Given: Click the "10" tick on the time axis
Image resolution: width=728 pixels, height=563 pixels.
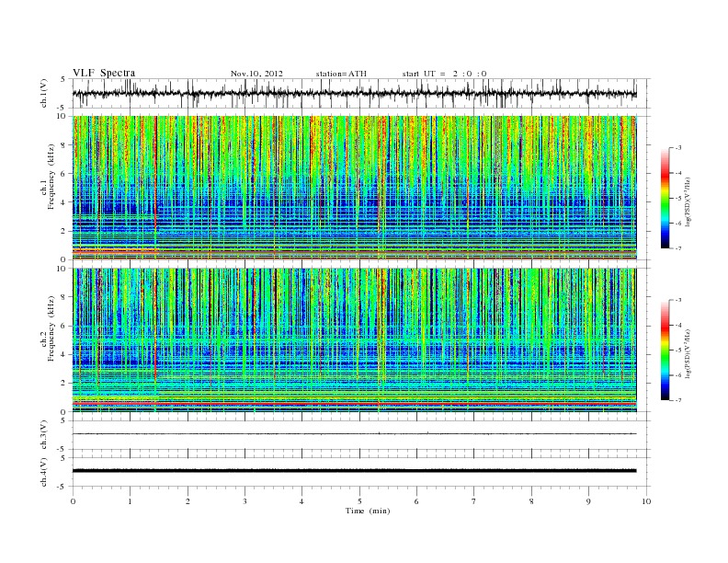Looking at the screenshot, I should point(646,501).
